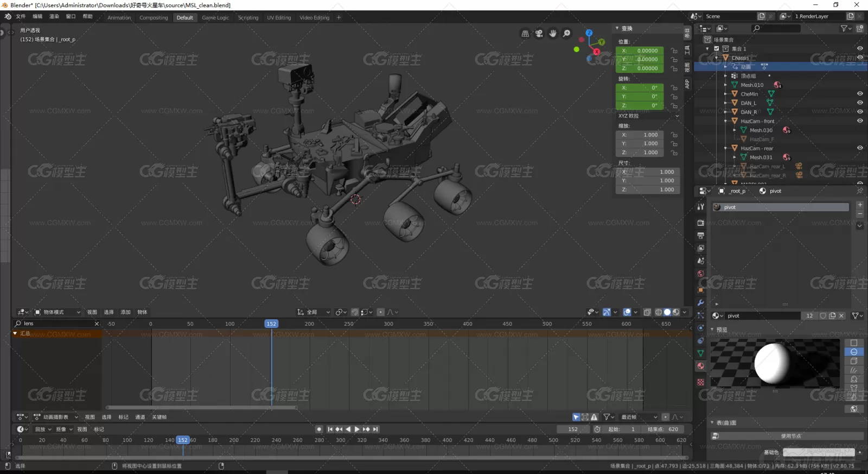Toggle viewport overlays display
The image size is (868, 474).
point(627,312)
